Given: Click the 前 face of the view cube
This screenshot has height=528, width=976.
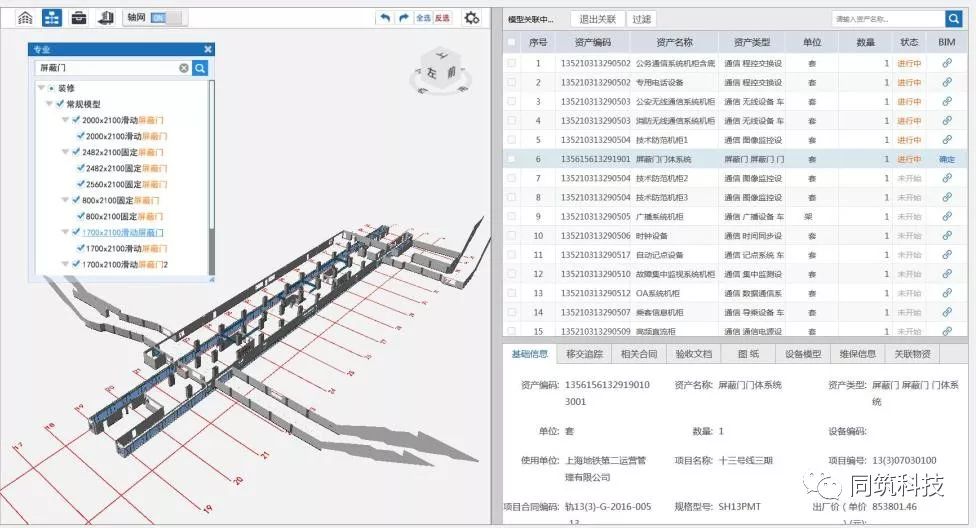Looking at the screenshot, I should click(451, 72).
